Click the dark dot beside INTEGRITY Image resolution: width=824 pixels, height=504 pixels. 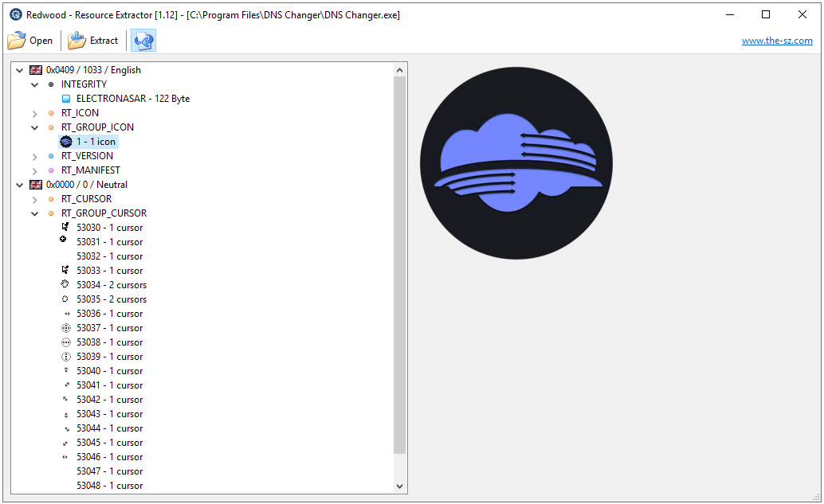[51, 84]
